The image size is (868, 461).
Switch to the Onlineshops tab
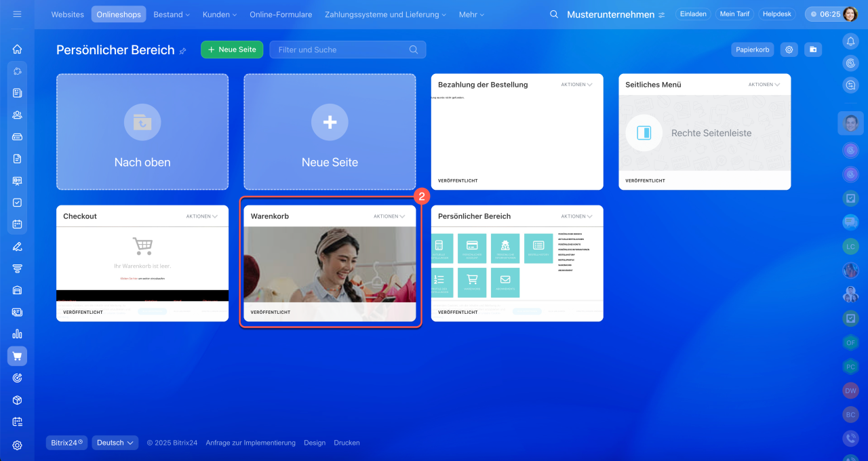coord(119,14)
